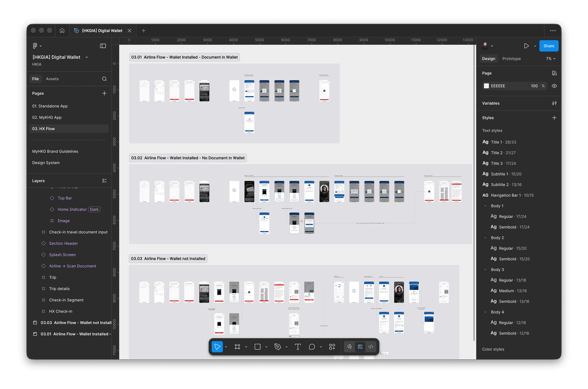The width and height of the screenshot is (588, 389).
Task: Open the 7% zoom dropdown
Action: coord(551,59)
